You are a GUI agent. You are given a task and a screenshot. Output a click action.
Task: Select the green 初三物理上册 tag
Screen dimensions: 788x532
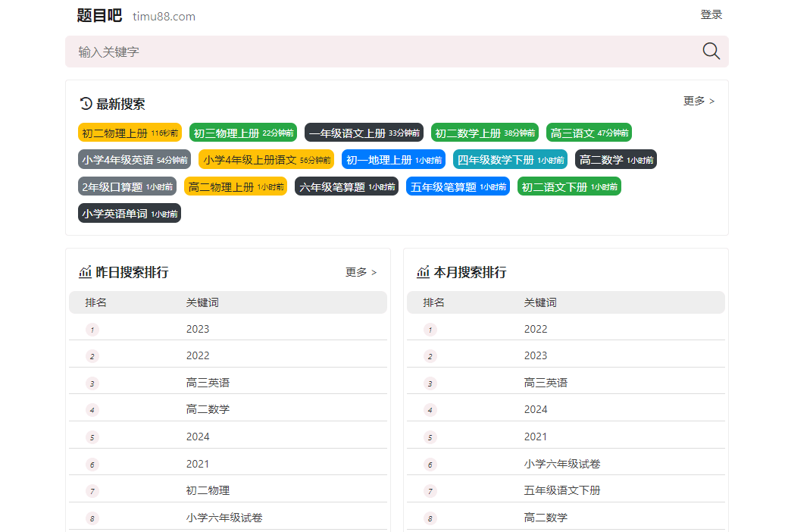tap(242, 133)
